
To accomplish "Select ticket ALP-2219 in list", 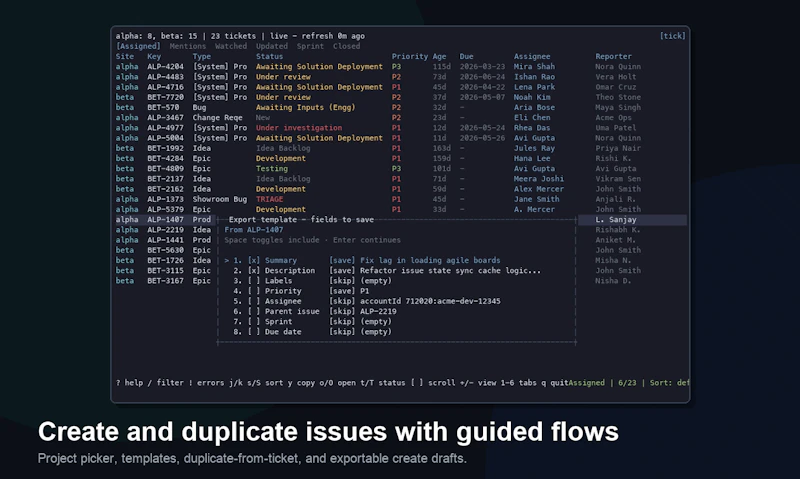I will pyautogui.click(x=165, y=230).
